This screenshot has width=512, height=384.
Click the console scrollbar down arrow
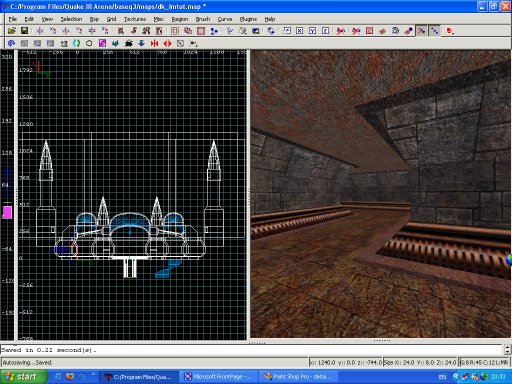point(508,352)
